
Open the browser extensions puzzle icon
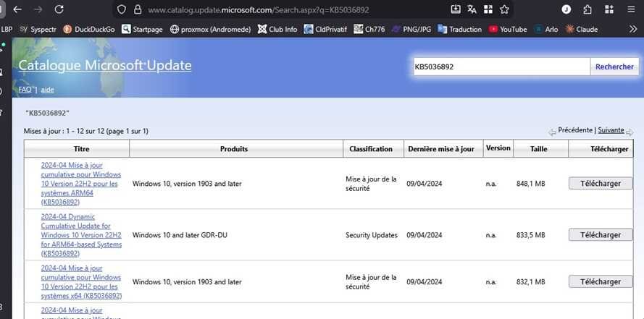tap(587, 10)
